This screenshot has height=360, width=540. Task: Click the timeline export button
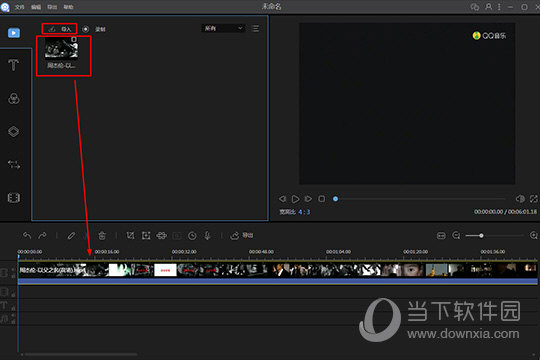tap(242, 235)
